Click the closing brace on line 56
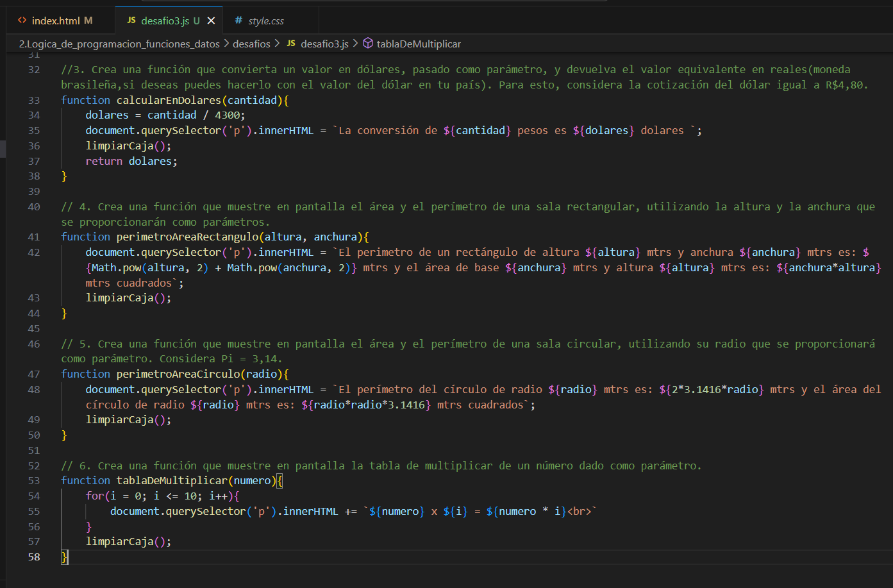The height and width of the screenshot is (588, 893). pos(89,526)
